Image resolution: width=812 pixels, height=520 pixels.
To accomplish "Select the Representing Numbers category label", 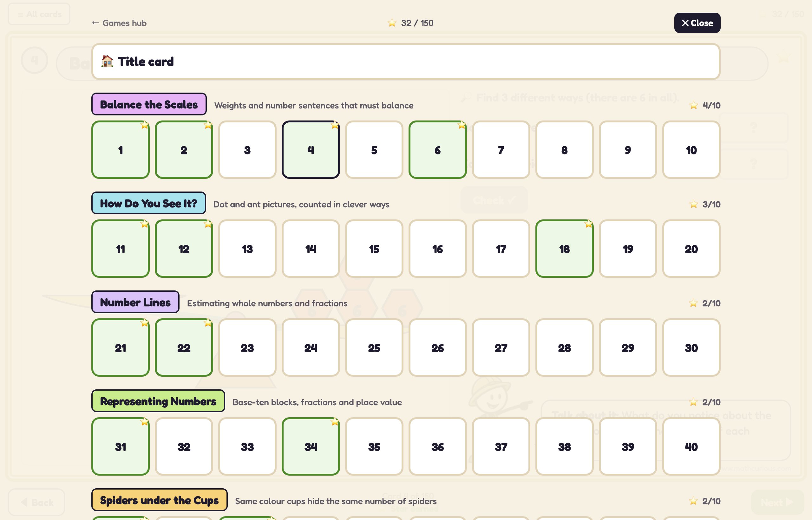I will (x=158, y=401).
